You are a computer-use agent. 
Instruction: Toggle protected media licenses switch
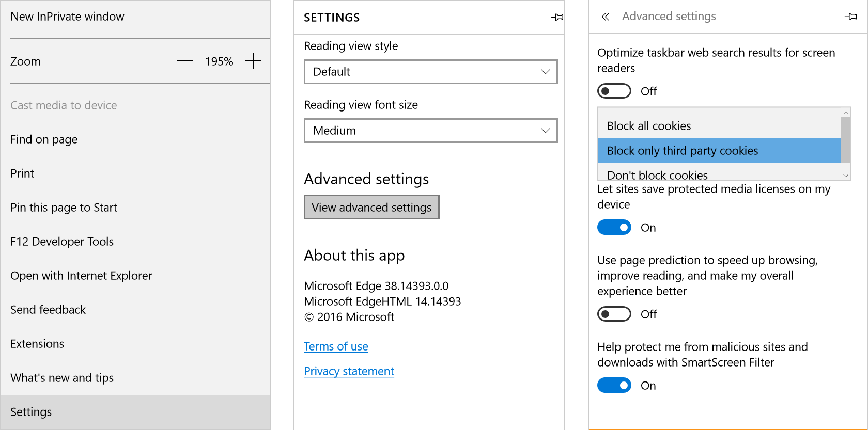(x=614, y=227)
